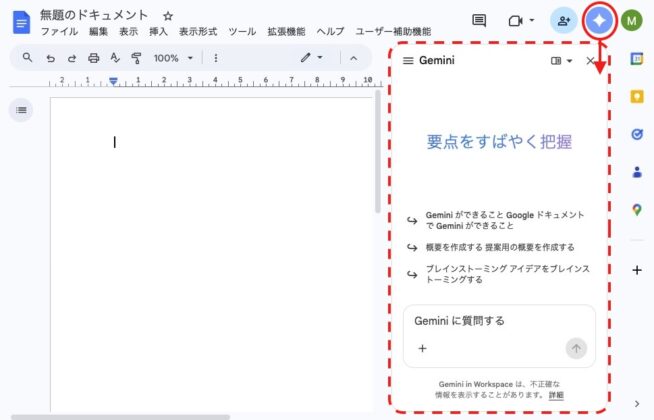This screenshot has width=654, height=420.
Task: Open the Contacts side panel
Action: click(636, 172)
